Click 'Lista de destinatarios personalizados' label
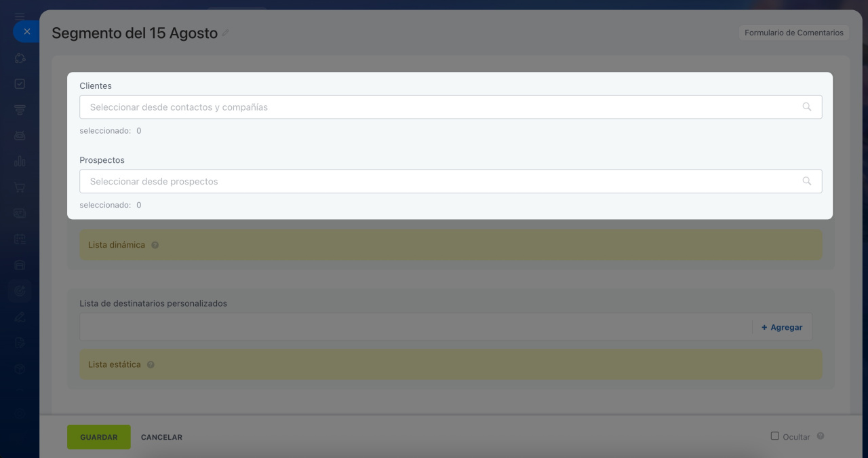The width and height of the screenshot is (868, 458). pos(153,303)
